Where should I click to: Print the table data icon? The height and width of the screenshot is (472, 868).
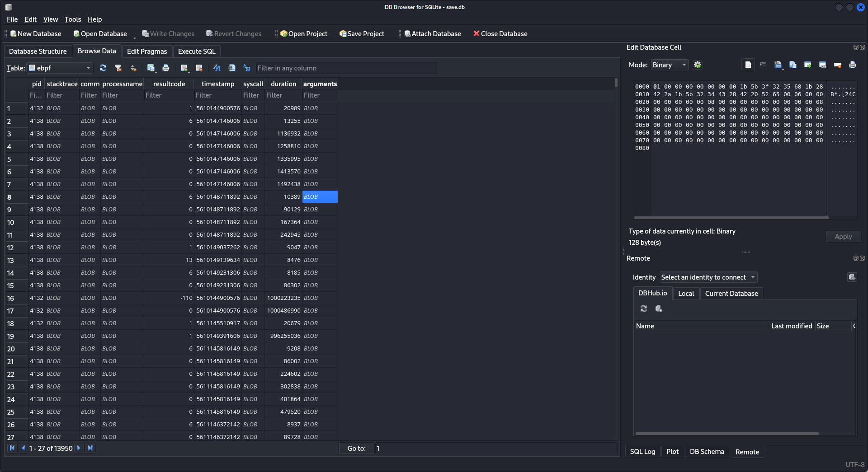pyautogui.click(x=166, y=68)
